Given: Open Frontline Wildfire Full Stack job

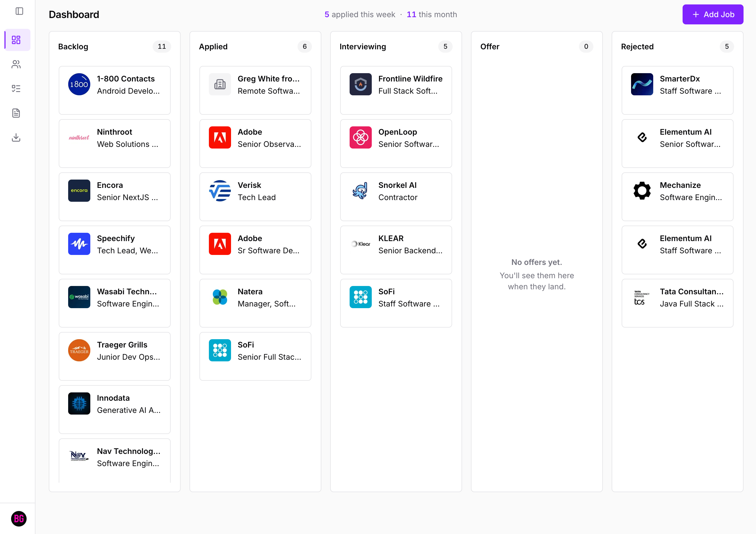Looking at the screenshot, I should tap(396, 90).
